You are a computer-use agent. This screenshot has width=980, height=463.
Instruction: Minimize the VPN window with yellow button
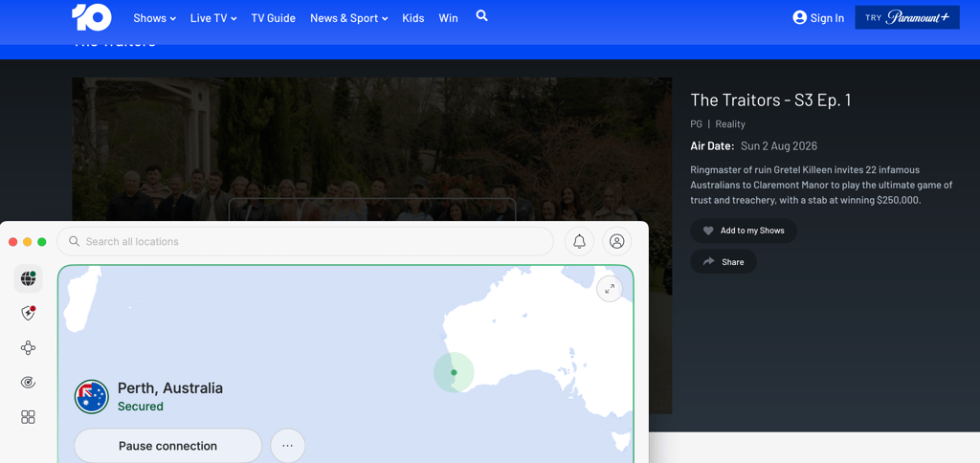tap(28, 242)
